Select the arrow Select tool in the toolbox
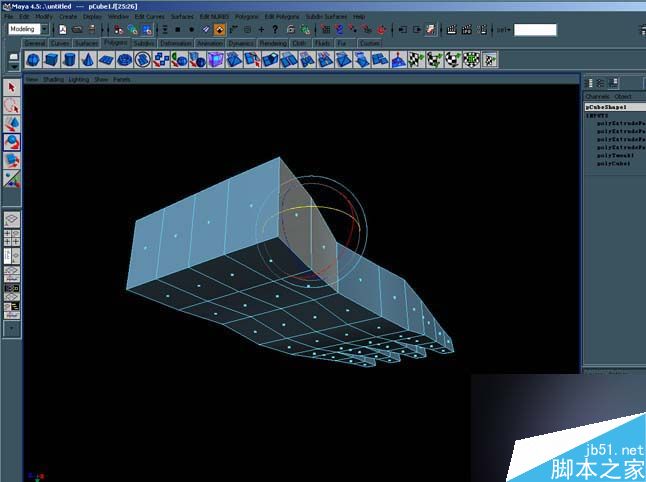The image size is (646, 482). [x=11, y=87]
